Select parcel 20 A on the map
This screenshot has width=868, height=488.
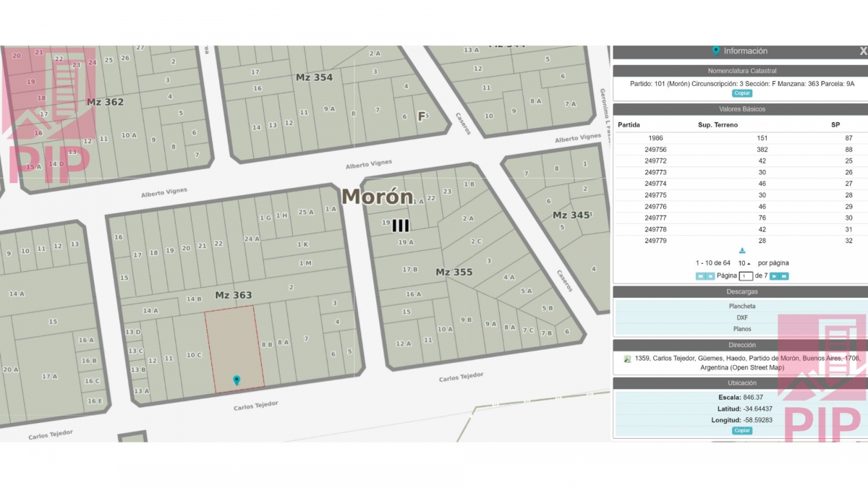click(x=10, y=369)
